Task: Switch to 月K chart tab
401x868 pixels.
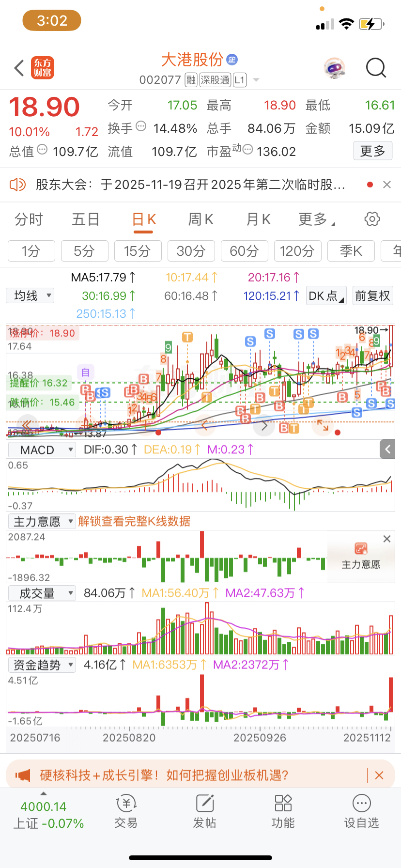Action: 259,219
